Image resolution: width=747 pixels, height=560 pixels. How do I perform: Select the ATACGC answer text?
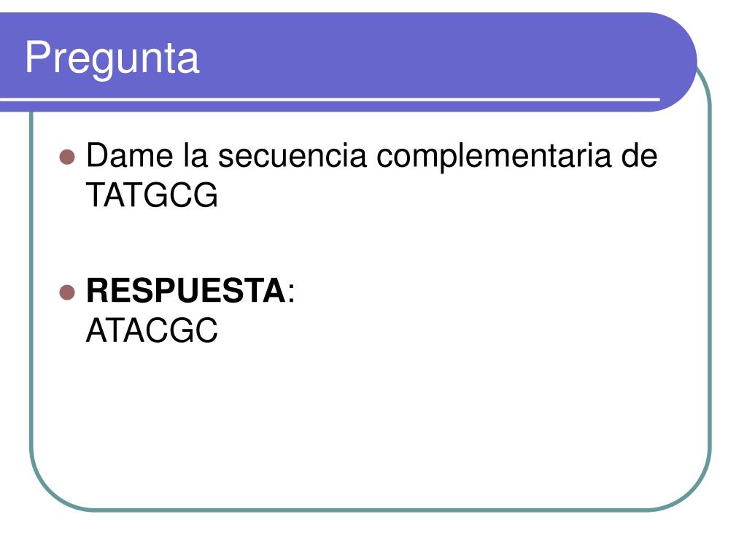152,330
